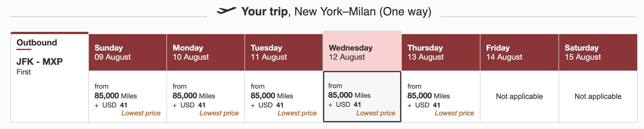Select the Outbound tab
644x129 pixels.
[x=37, y=43]
